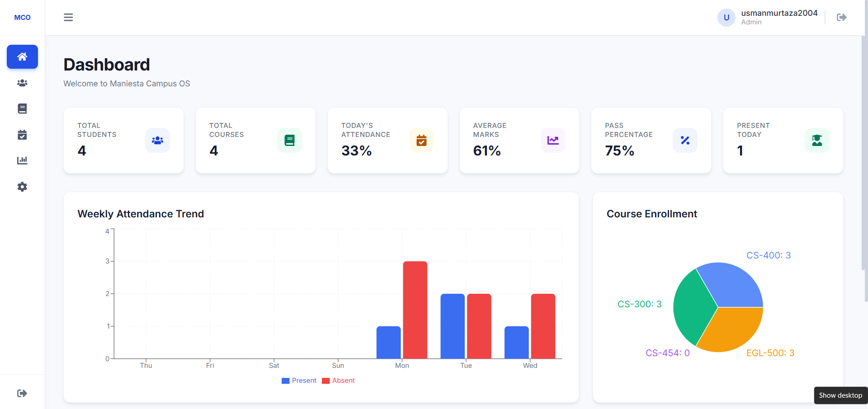Click the top-right logout arrow icon

tap(841, 17)
